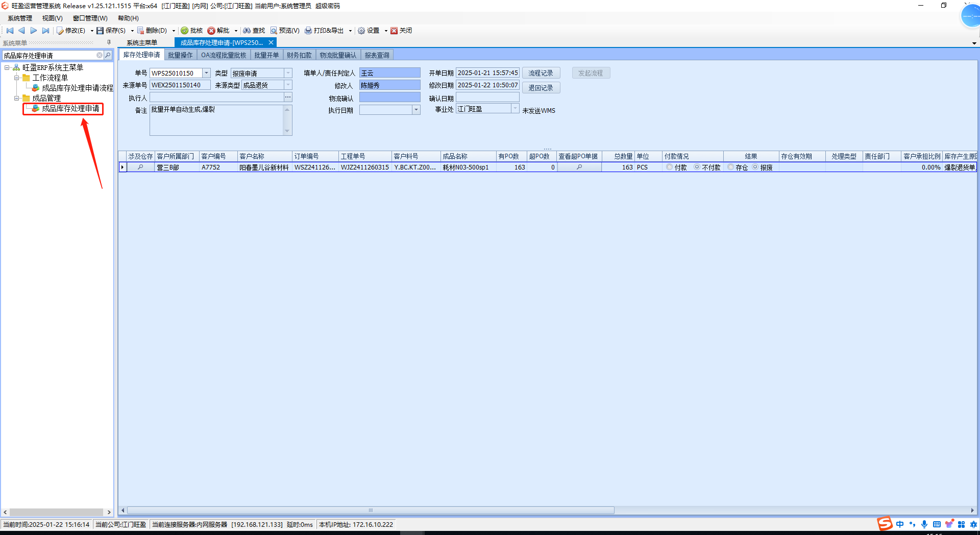Go to next record arrow
Screen dimensions: 980x535
34,31
